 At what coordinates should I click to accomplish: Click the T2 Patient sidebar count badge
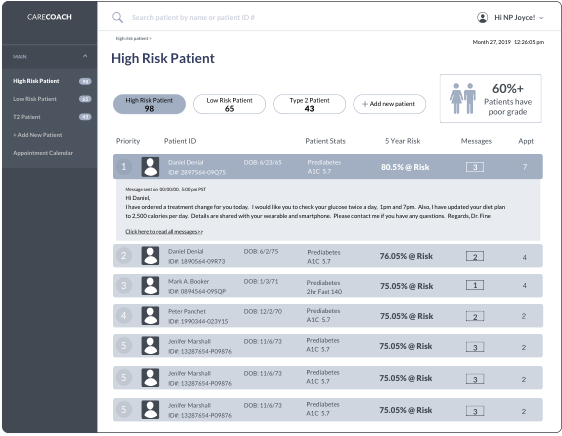(x=85, y=117)
